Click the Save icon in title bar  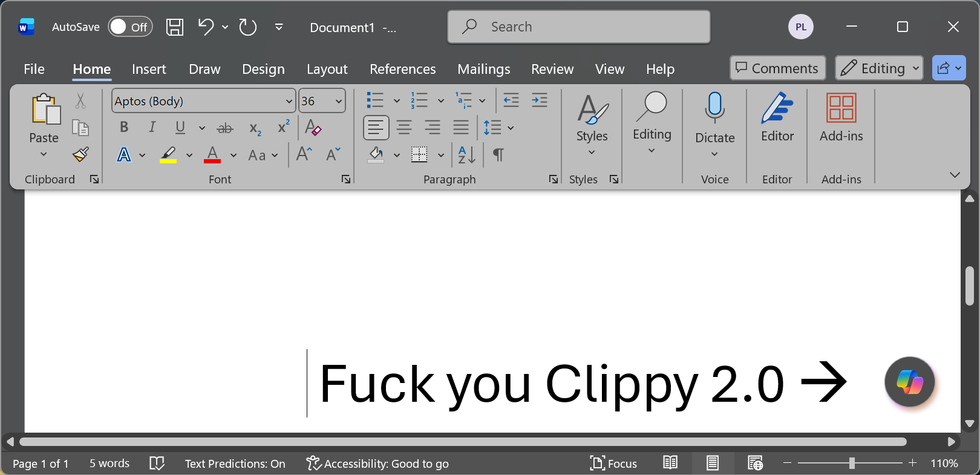pyautogui.click(x=175, y=27)
